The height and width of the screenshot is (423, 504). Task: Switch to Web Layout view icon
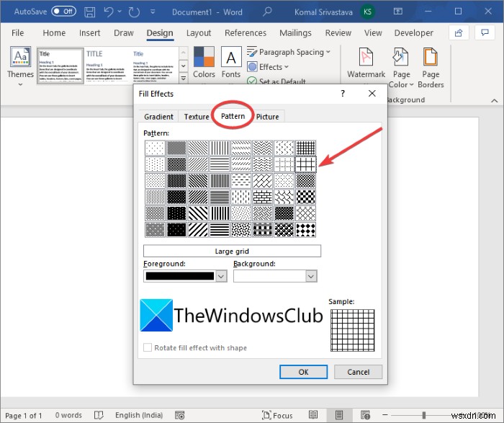click(x=365, y=415)
